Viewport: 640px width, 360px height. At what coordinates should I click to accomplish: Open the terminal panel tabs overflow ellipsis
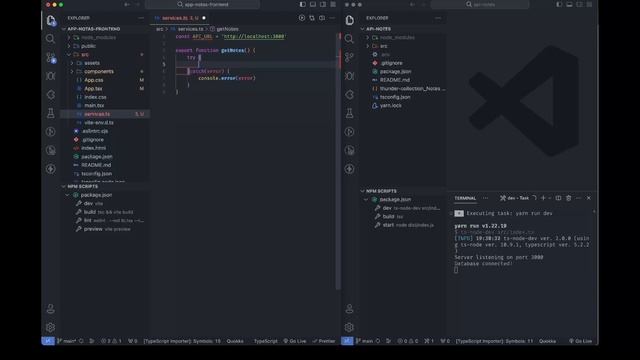pyautogui.click(x=485, y=198)
